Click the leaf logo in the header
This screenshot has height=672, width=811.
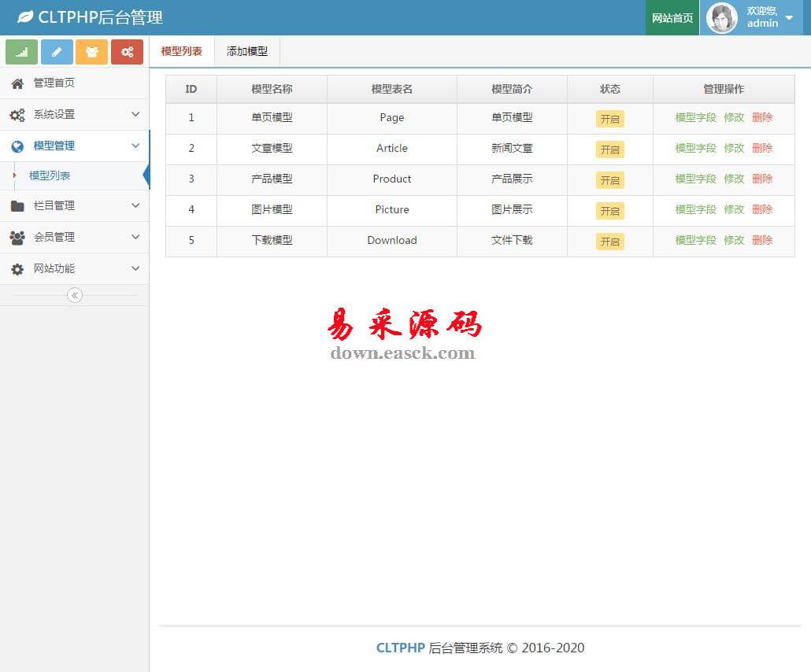tap(25, 17)
